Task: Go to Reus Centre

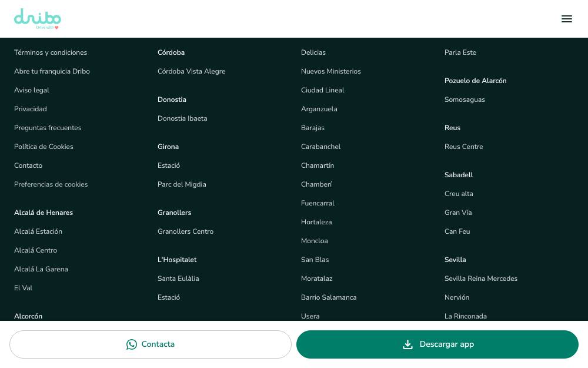Action: coord(464,147)
